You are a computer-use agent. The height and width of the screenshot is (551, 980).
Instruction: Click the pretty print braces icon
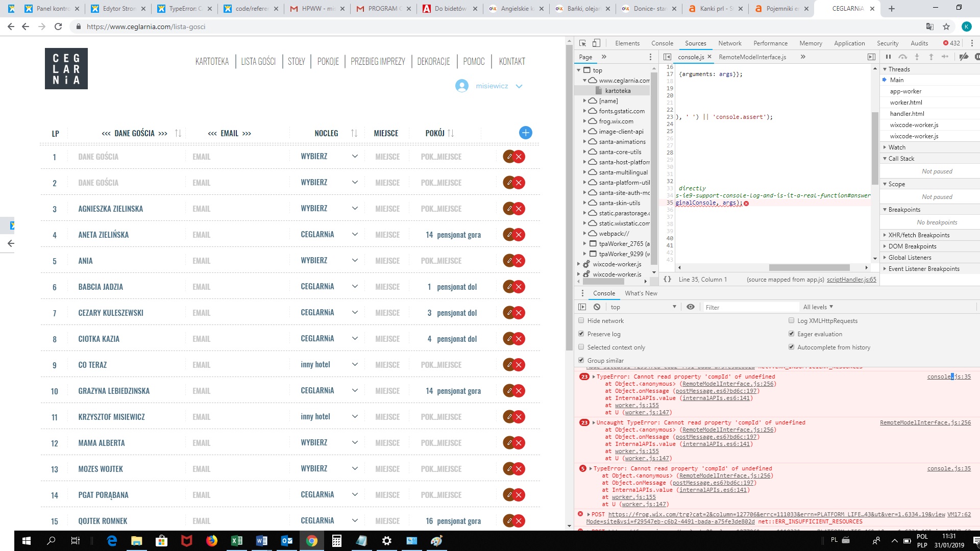click(667, 279)
